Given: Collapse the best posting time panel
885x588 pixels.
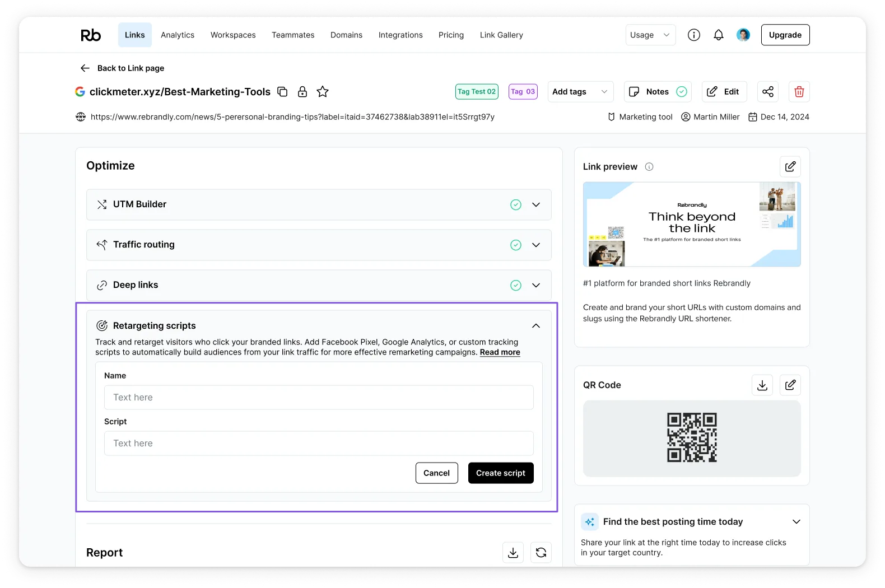Looking at the screenshot, I should coord(796,522).
